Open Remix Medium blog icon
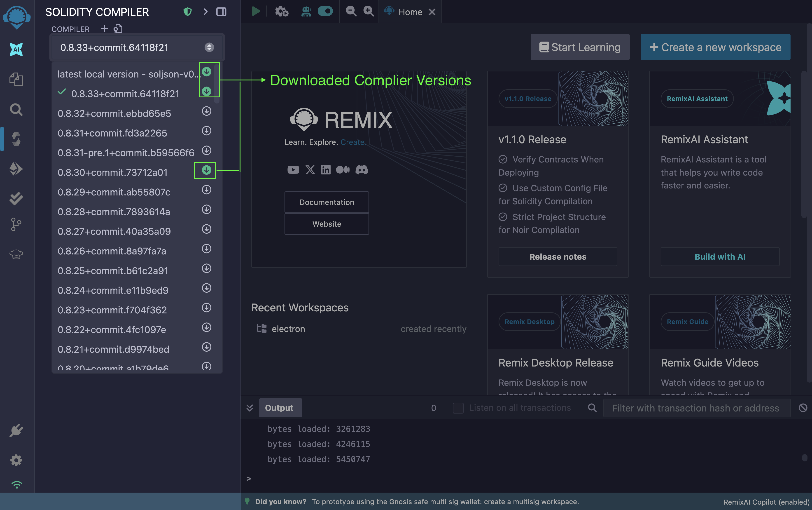Screen dimensions: 812x510 pos(343,170)
